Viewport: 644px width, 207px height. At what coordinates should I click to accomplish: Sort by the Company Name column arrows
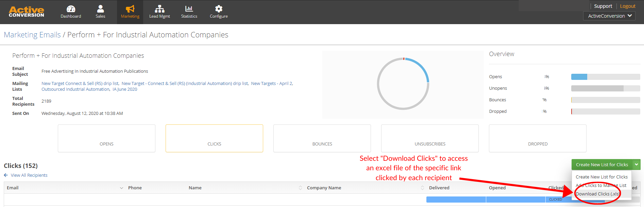click(422, 188)
